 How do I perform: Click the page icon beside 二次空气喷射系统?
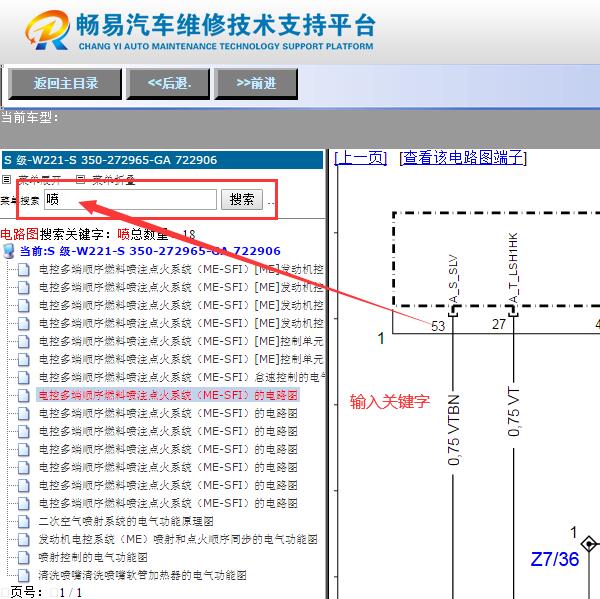pos(24,521)
